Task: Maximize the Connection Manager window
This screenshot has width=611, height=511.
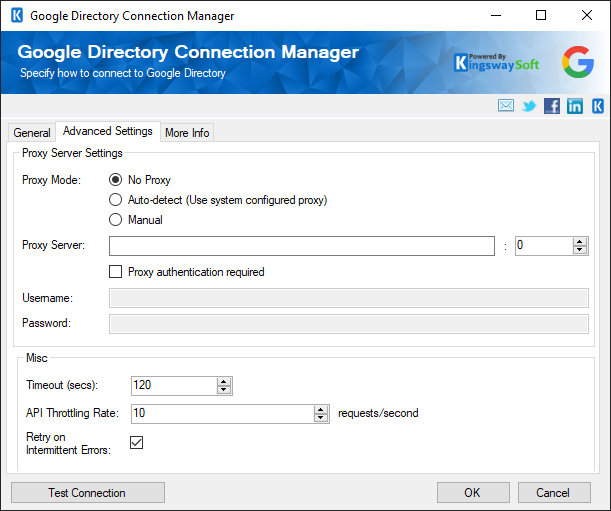Action: point(541,16)
